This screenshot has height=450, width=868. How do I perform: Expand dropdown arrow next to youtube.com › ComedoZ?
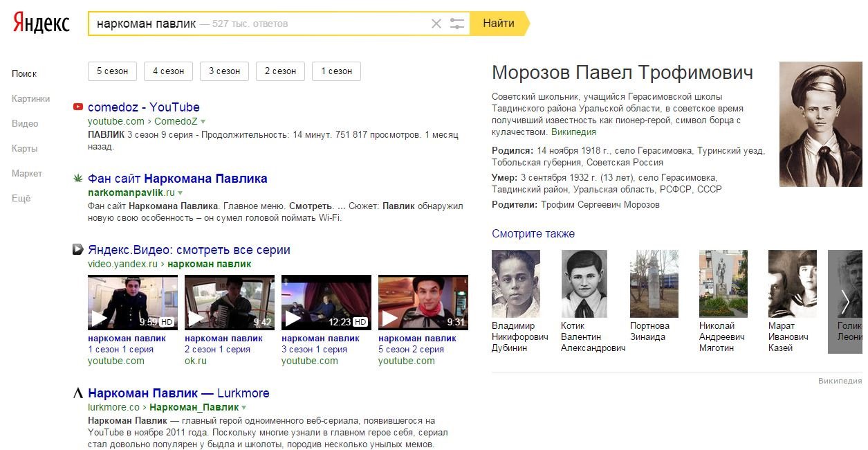point(203,122)
